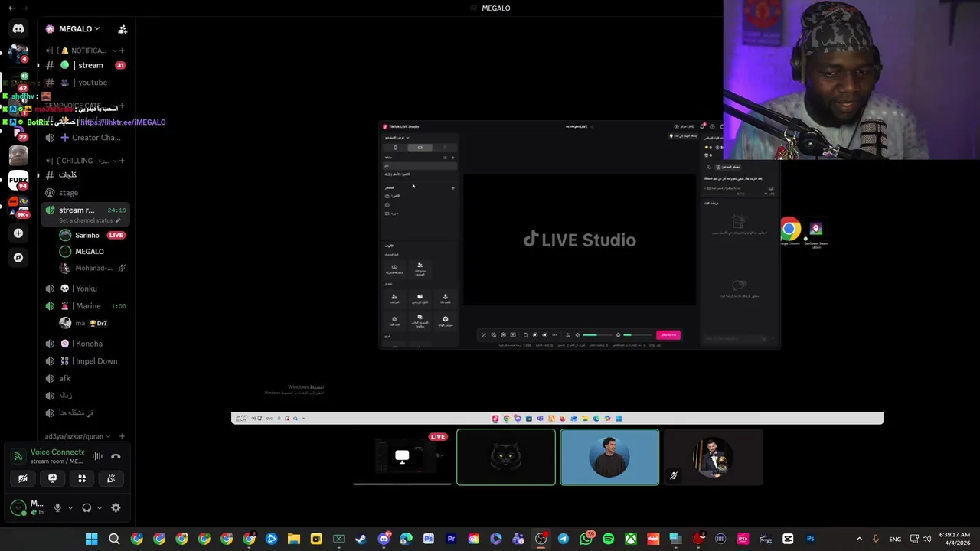Select the black cat participant tile
This screenshot has height=551, width=980.
(506, 457)
